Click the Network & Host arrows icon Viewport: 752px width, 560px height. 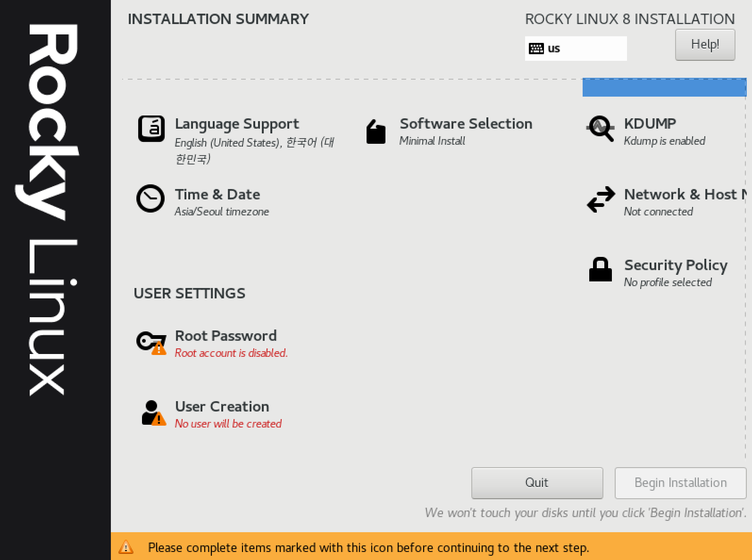click(x=601, y=199)
